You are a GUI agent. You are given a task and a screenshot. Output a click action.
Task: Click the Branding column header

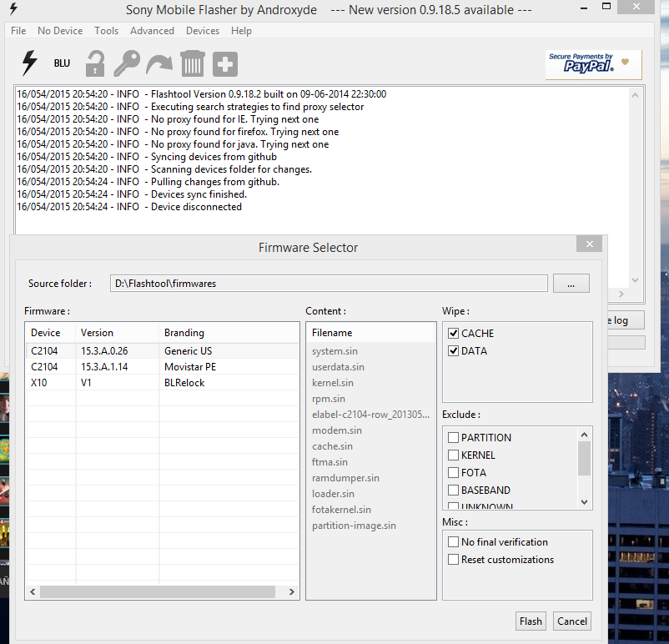click(x=229, y=333)
